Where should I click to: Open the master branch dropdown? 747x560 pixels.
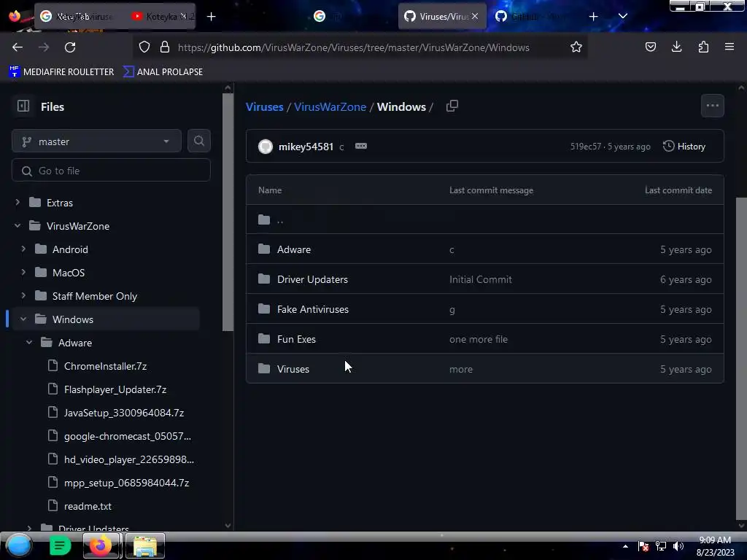click(96, 141)
